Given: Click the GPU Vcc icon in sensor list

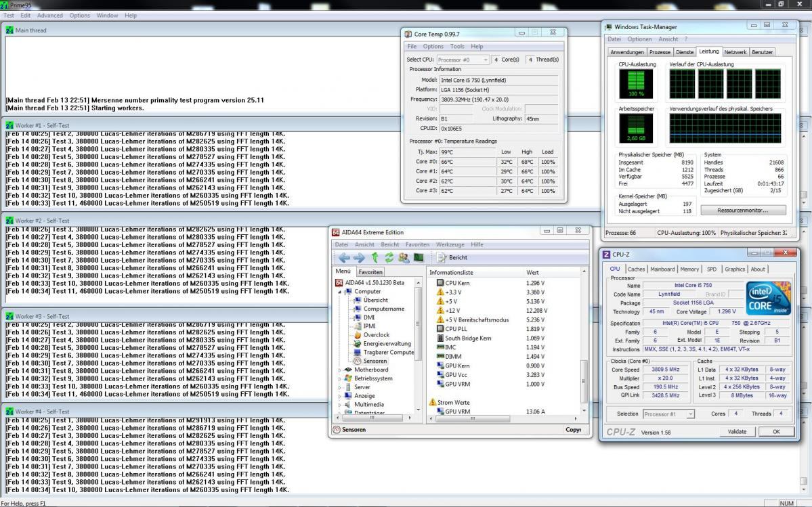Looking at the screenshot, I should (440, 374).
